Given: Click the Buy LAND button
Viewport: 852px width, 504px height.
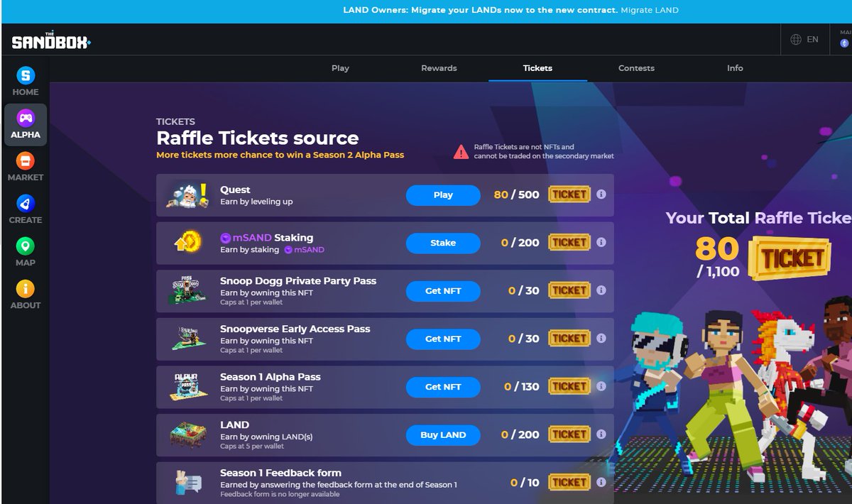Looking at the screenshot, I should pyautogui.click(x=443, y=434).
